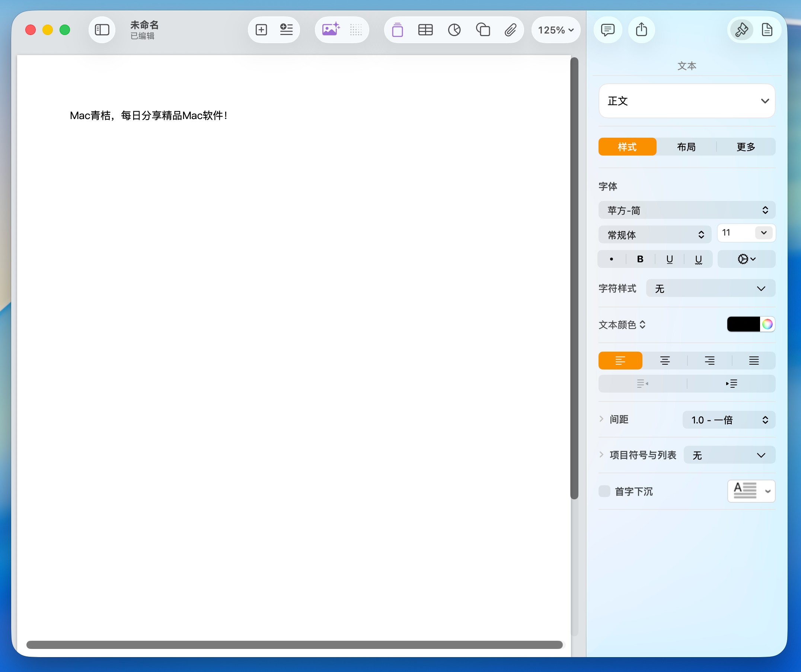The height and width of the screenshot is (672, 801).
Task: Select center text alignment
Action: [665, 361]
